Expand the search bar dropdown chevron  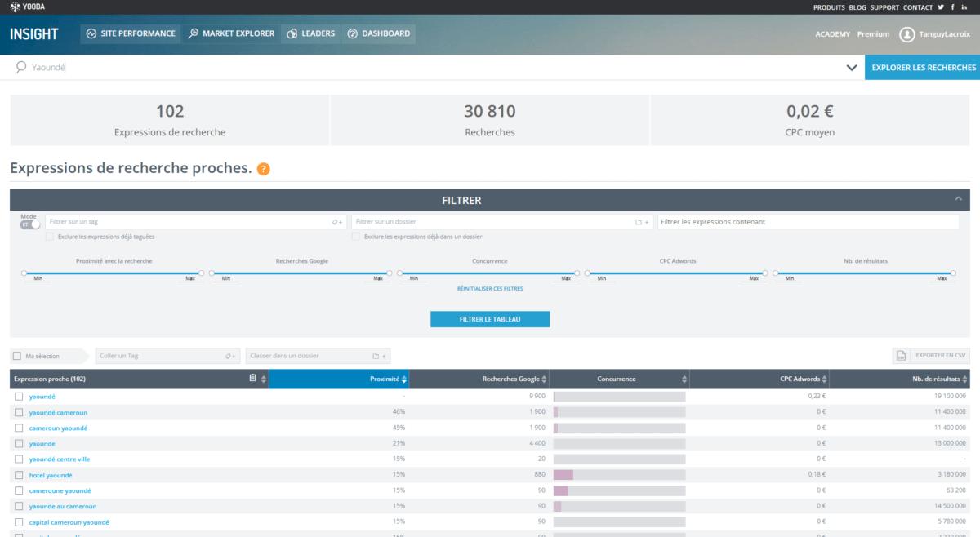(852, 68)
